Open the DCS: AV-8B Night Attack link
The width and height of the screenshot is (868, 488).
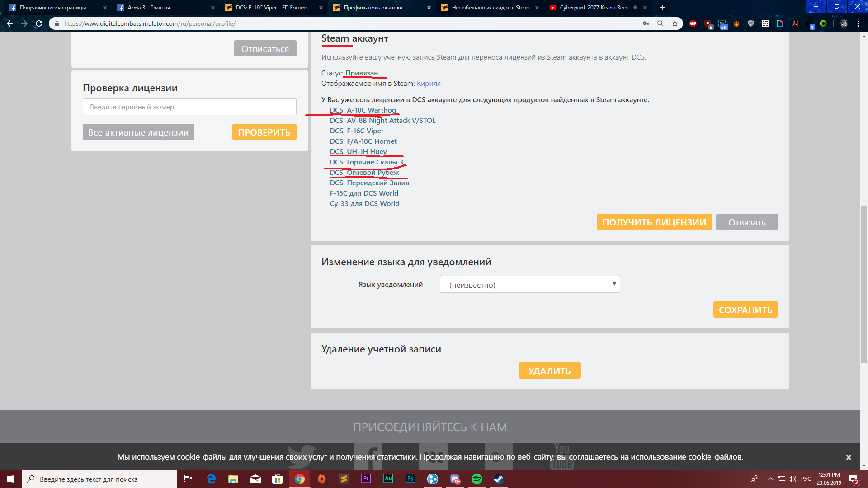[x=383, y=121]
